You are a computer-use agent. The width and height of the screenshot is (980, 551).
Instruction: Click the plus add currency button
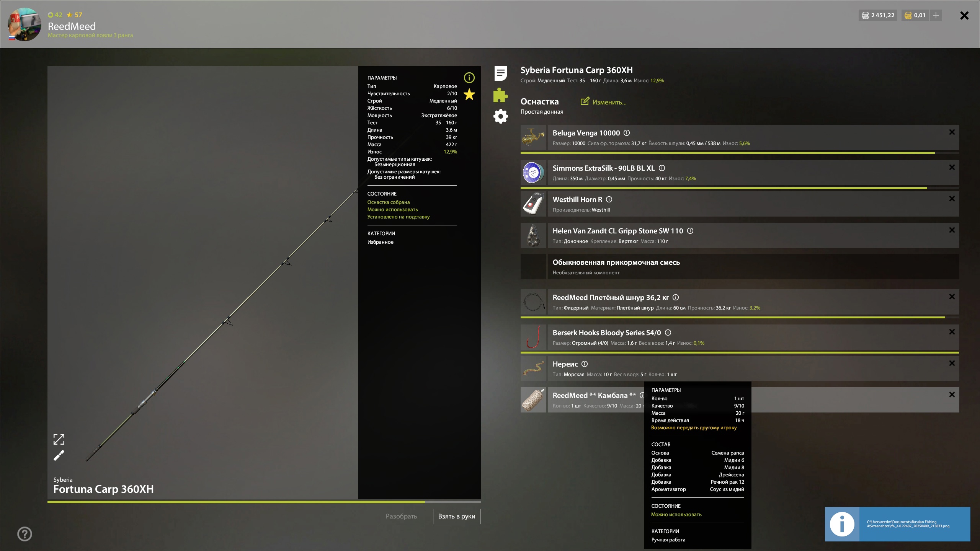coord(936,15)
